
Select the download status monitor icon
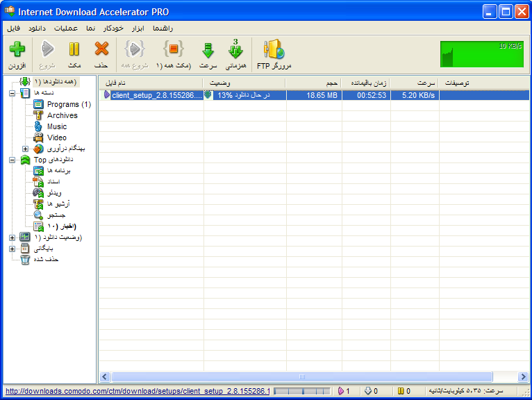(25, 237)
